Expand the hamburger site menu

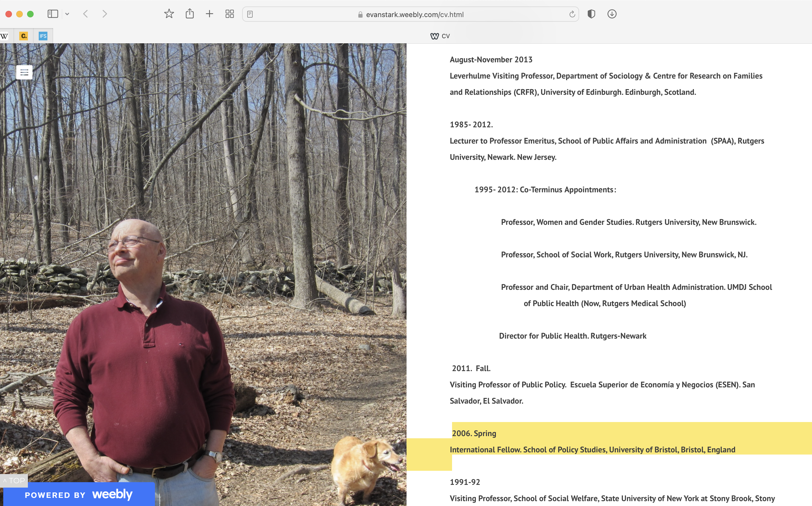[24, 72]
